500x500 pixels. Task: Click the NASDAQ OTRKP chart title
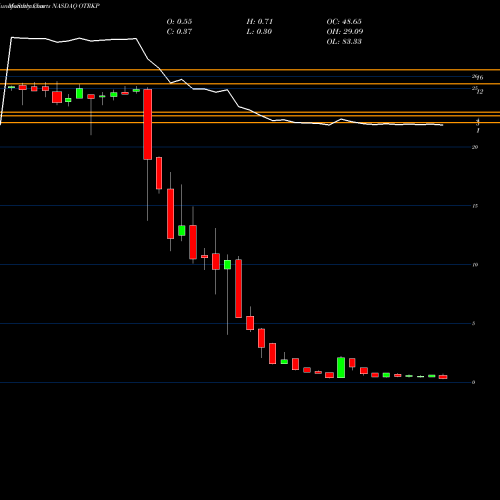pyautogui.click(x=76, y=6)
